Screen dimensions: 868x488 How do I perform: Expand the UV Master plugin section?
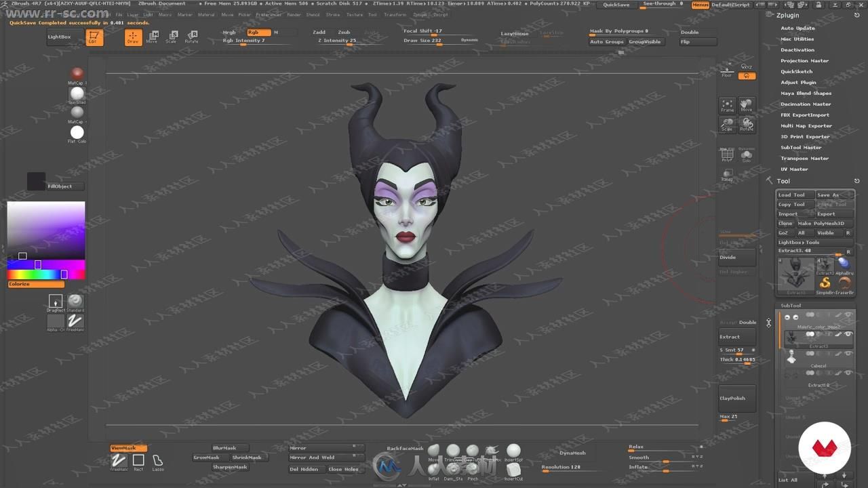(x=794, y=169)
